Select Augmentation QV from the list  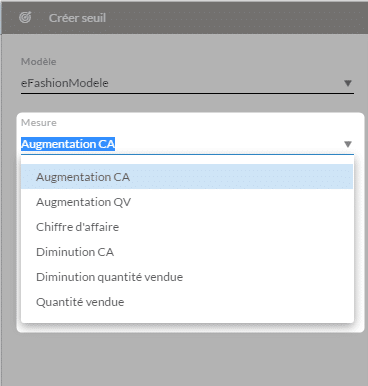187,202
